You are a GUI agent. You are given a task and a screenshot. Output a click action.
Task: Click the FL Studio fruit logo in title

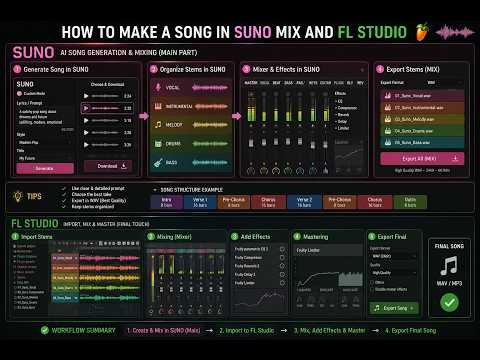[x=422, y=32]
